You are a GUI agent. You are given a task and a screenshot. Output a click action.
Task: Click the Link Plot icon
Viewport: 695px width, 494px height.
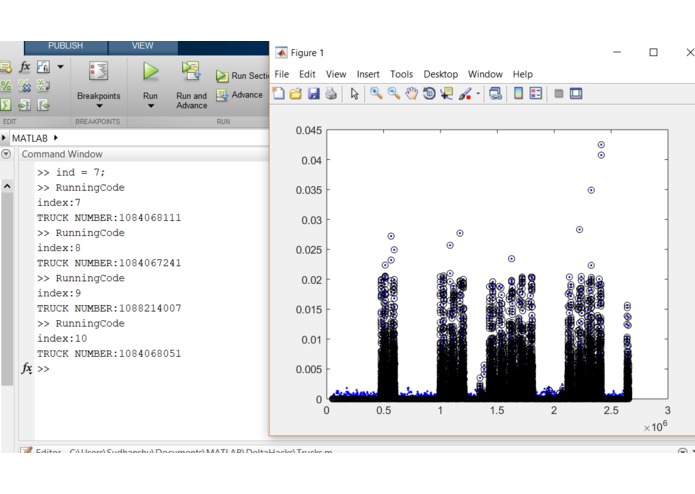tap(495, 93)
